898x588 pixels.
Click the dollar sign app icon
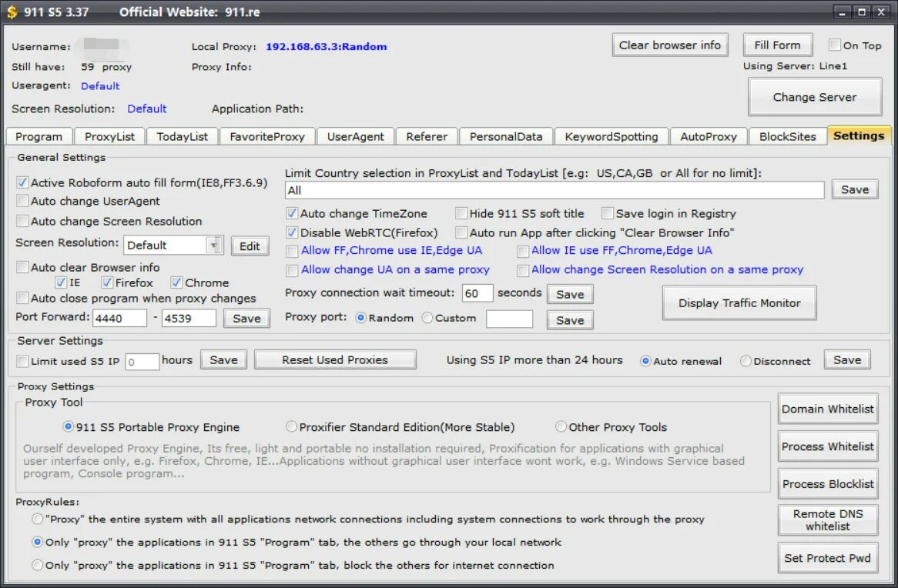pos(12,12)
